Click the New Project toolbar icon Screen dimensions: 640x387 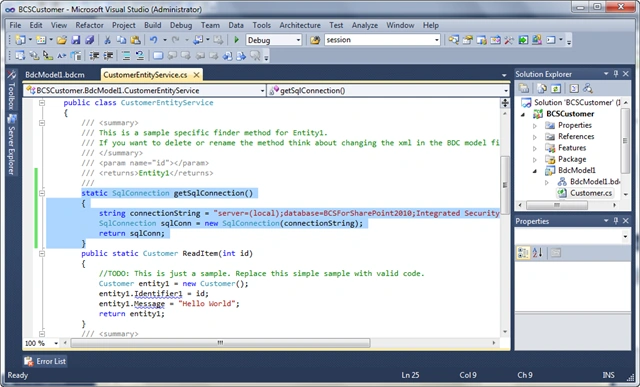click(20, 40)
